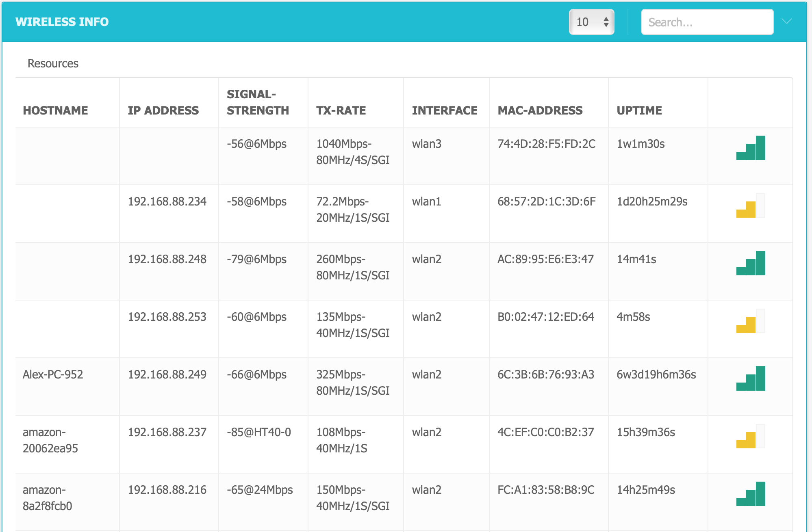The height and width of the screenshot is (532, 812).
Task: Click signal bars icon for wlan3 client
Action: pos(751,148)
